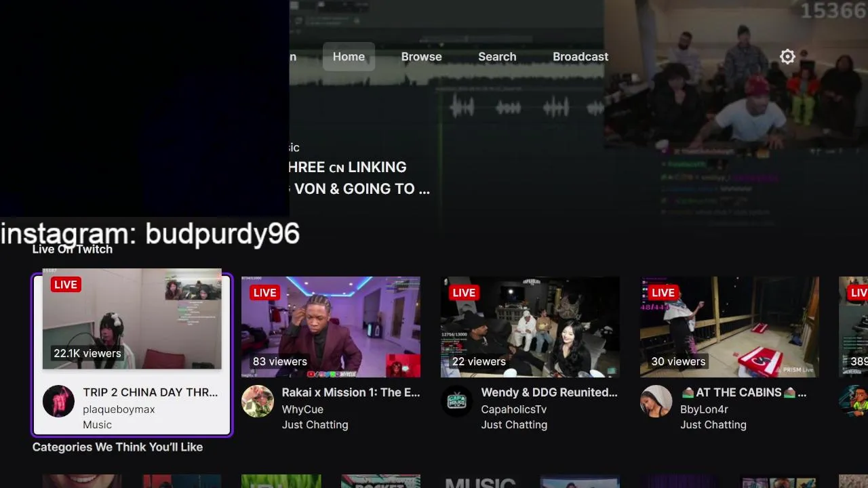Image resolution: width=868 pixels, height=488 pixels.
Task: Click channel name CapaholicsTv
Action: [x=513, y=409]
